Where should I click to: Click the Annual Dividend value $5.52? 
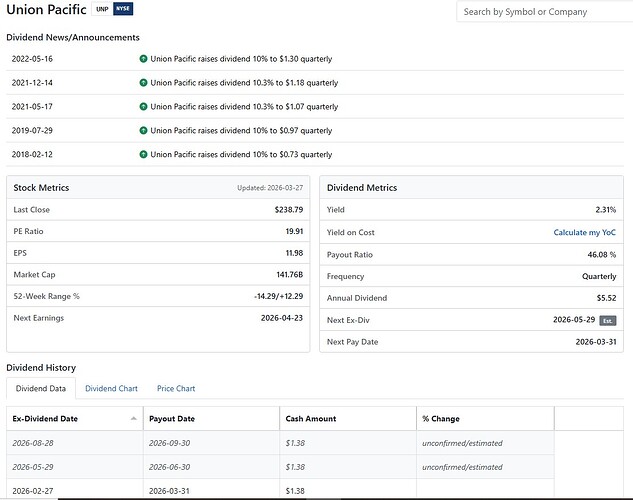click(606, 298)
